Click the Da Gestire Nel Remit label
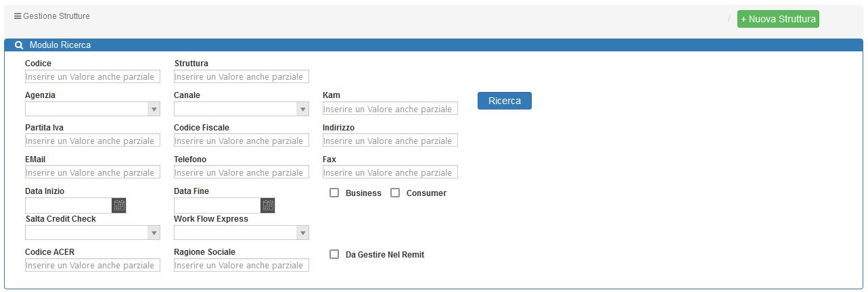 (385, 255)
